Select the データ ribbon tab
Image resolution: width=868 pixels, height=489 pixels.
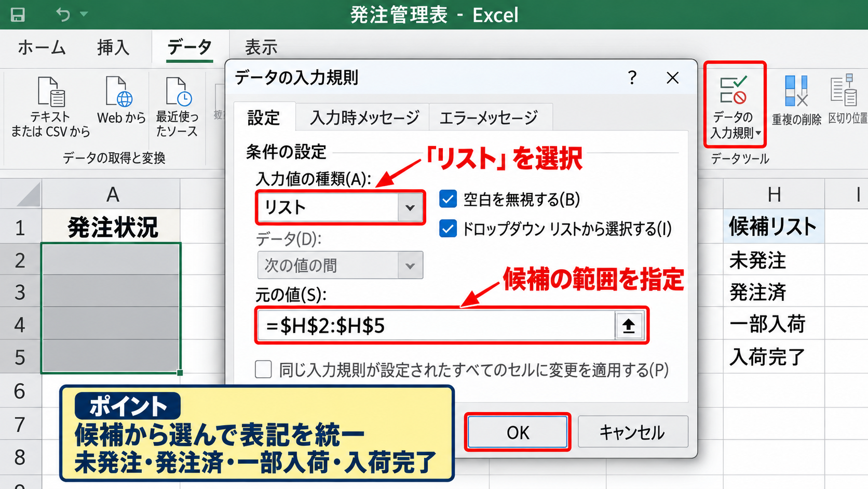pyautogui.click(x=189, y=47)
